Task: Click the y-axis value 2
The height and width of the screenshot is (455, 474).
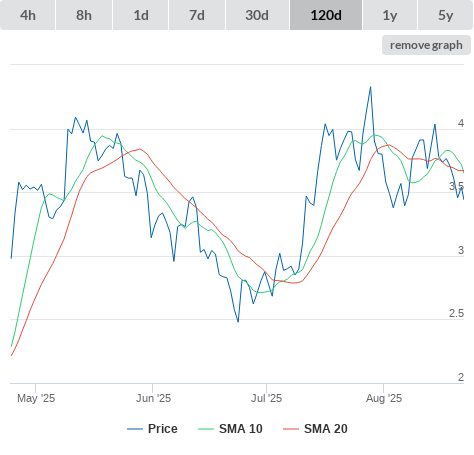Action: coord(461,377)
